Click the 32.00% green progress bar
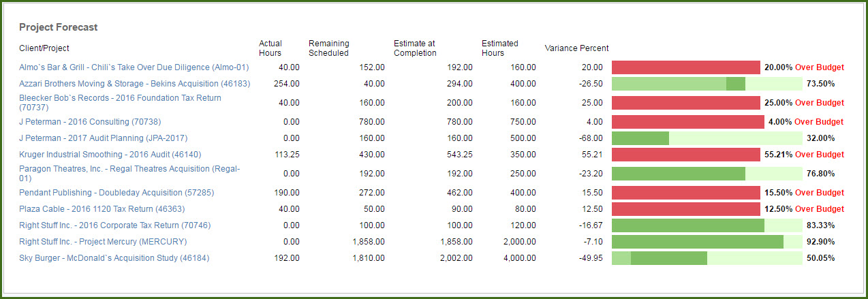 pyautogui.click(x=707, y=138)
